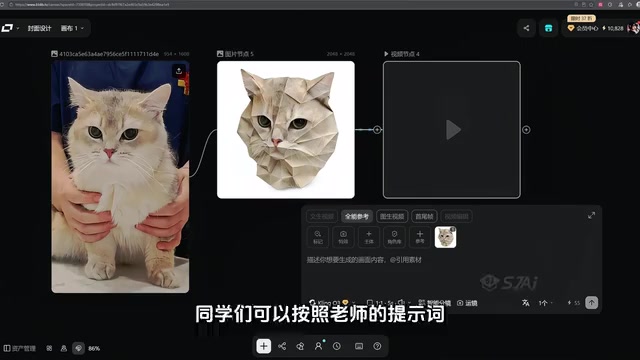Click the keyboard shortcuts icon in bottom toolbar
Image resolution: width=640 pixels, height=360 pixels.
tap(359, 346)
